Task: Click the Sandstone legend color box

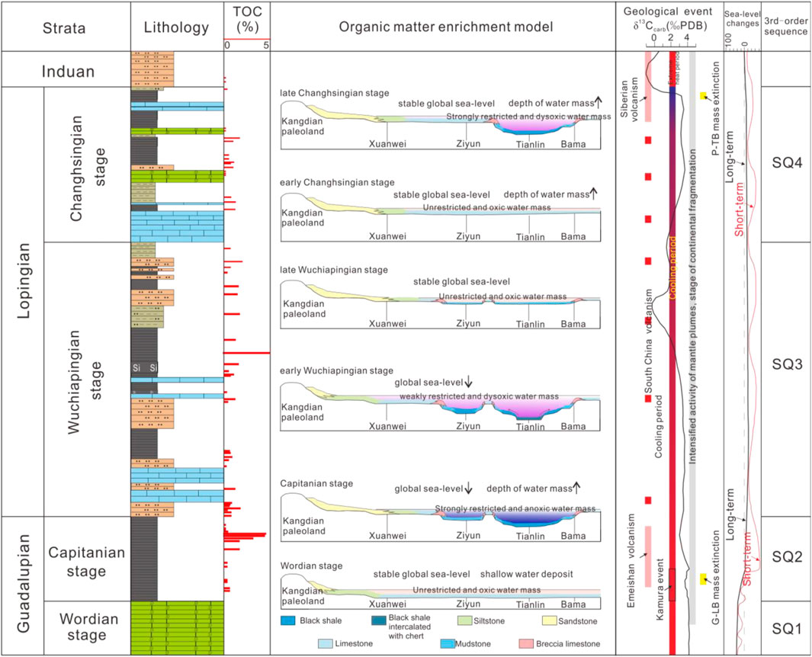Action: pos(550,620)
